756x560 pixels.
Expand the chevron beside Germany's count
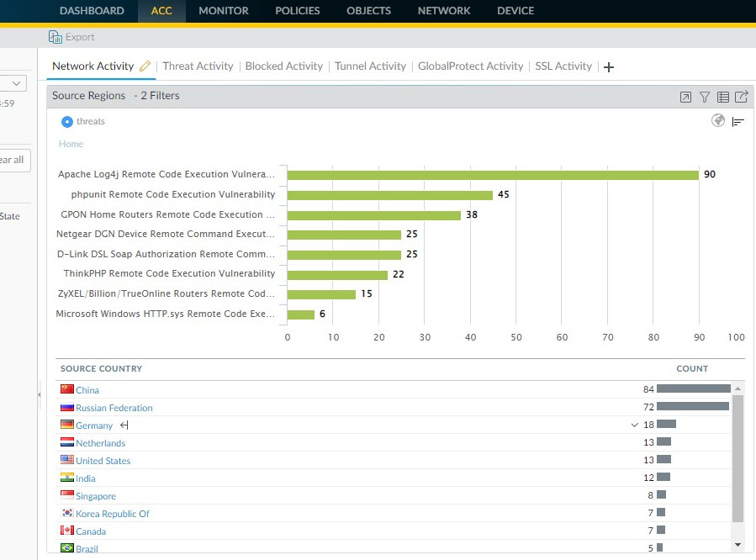point(635,425)
